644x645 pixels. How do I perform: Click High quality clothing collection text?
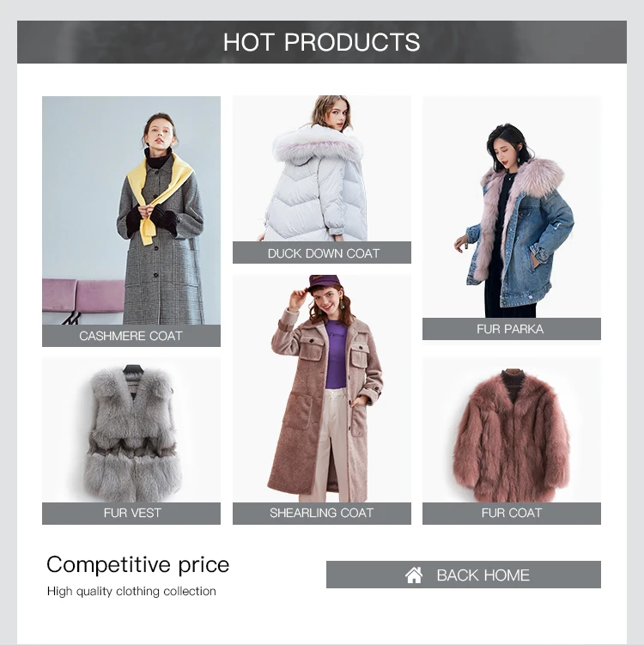click(x=131, y=591)
